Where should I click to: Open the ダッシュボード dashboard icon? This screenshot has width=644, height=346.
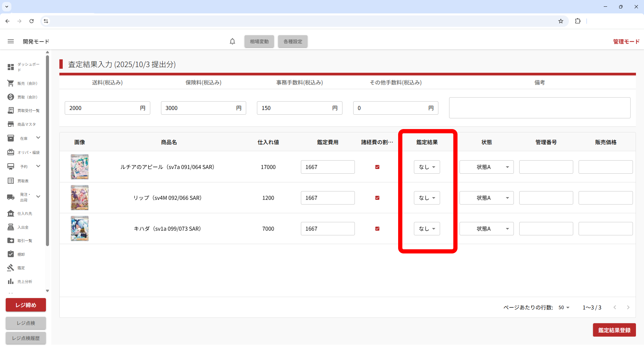(11, 67)
